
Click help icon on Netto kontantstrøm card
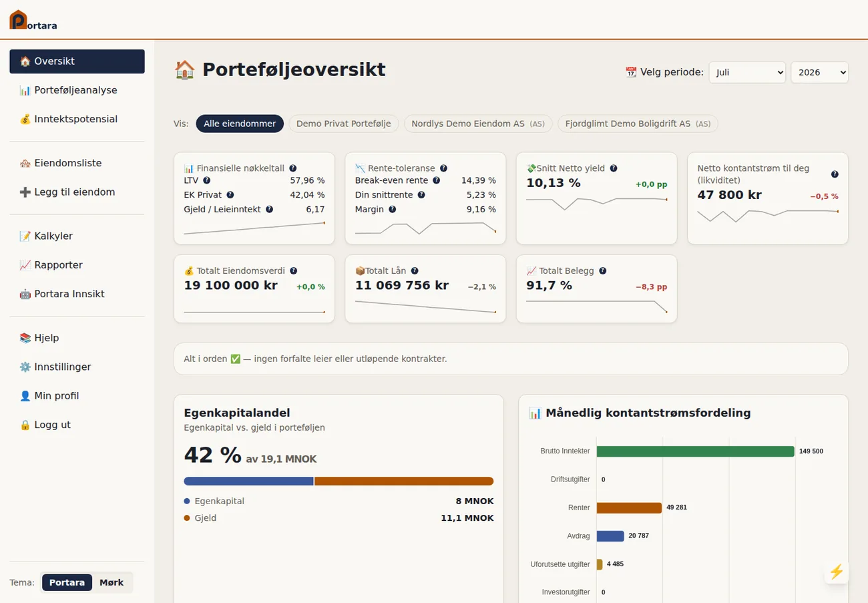[835, 174]
